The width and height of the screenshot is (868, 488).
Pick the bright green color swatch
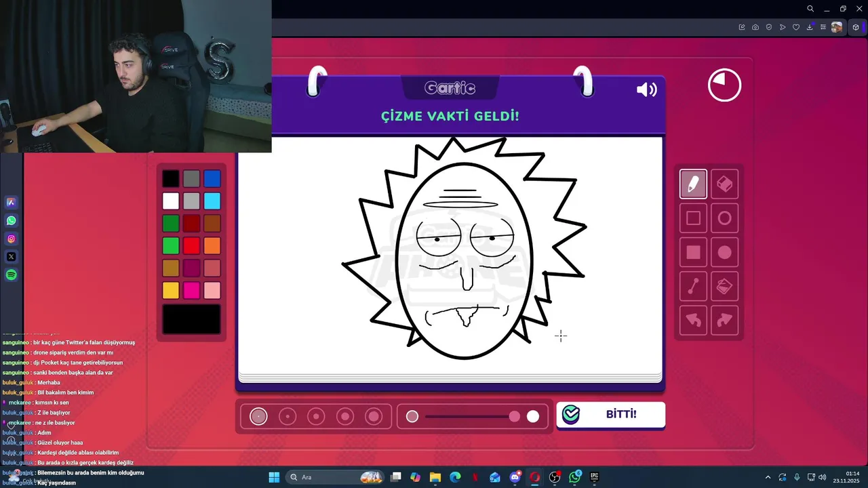(x=171, y=246)
